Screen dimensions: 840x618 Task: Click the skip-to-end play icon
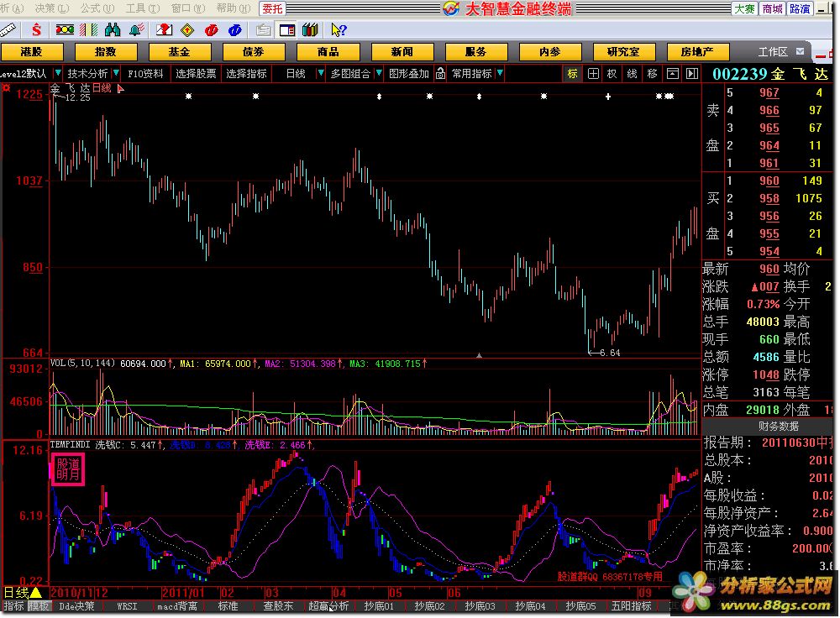[x=692, y=73]
